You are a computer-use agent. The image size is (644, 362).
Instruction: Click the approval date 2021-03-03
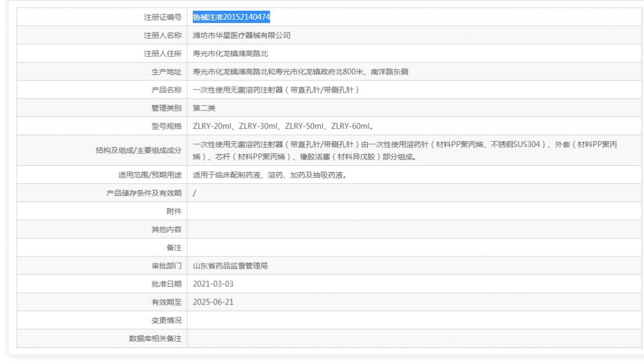pos(213,284)
